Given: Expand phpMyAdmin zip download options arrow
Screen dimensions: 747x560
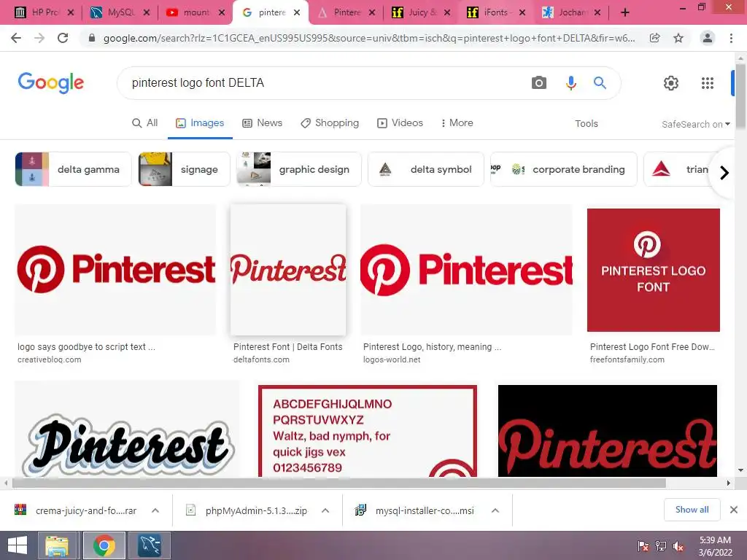Looking at the screenshot, I should tap(325, 510).
